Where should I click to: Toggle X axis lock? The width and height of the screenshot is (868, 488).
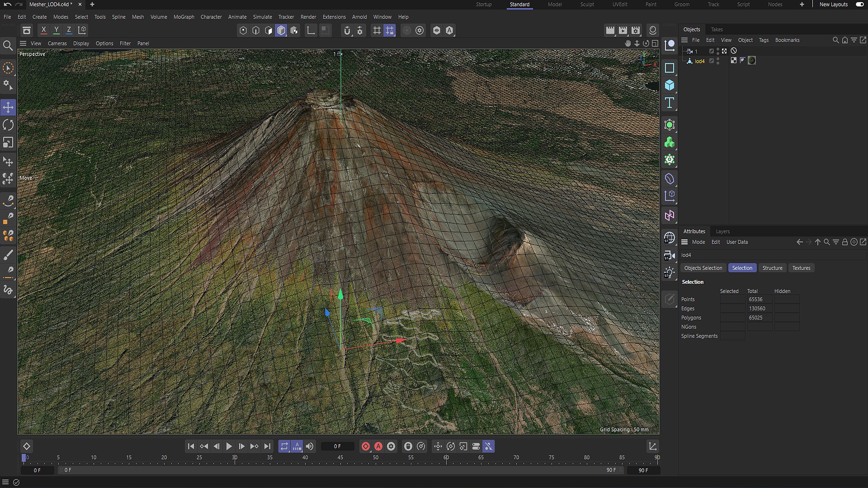43,30
